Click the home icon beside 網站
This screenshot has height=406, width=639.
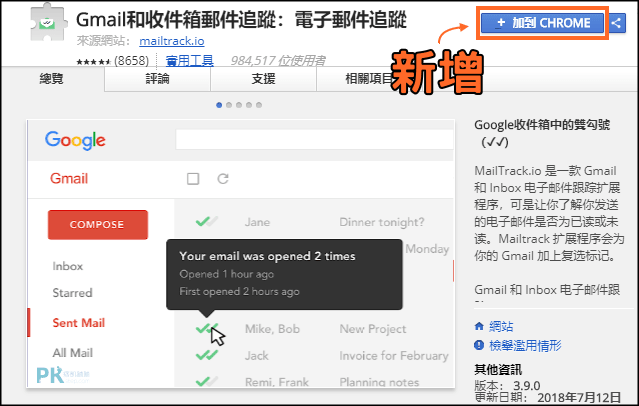[x=479, y=326]
